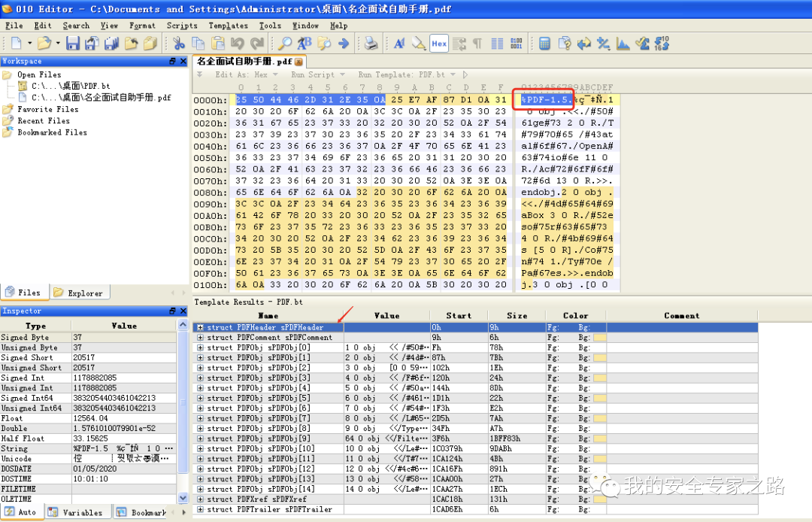Open the Calculator tool icon

[544, 43]
